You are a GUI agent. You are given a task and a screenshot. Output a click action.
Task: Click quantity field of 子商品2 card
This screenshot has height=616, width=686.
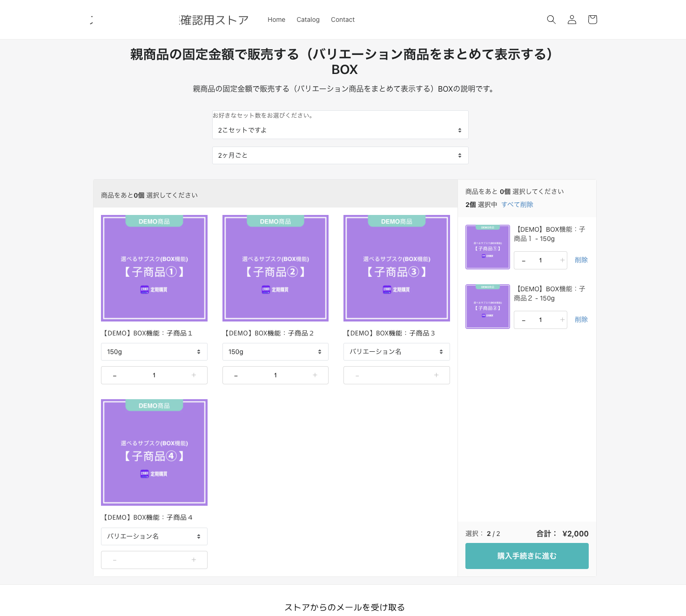276,375
